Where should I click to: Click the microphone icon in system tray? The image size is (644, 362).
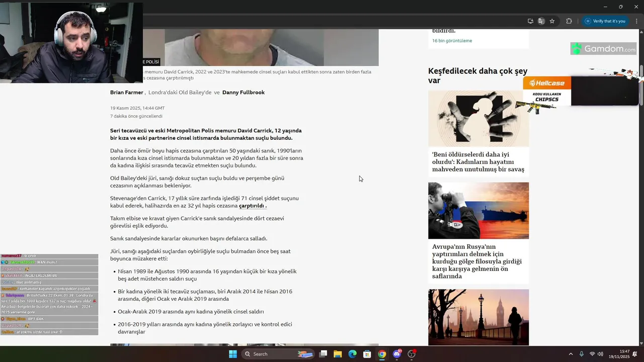[582, 354]
